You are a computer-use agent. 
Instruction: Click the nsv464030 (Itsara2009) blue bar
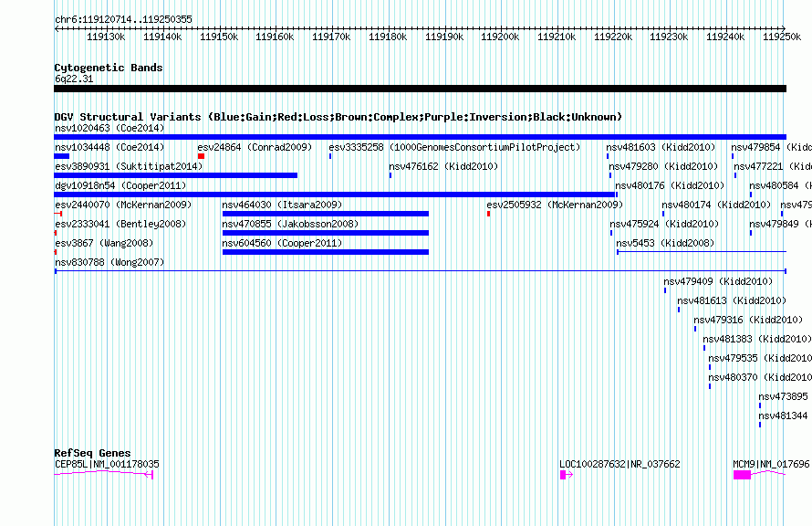pyautogui.click(x=325, y=214)
